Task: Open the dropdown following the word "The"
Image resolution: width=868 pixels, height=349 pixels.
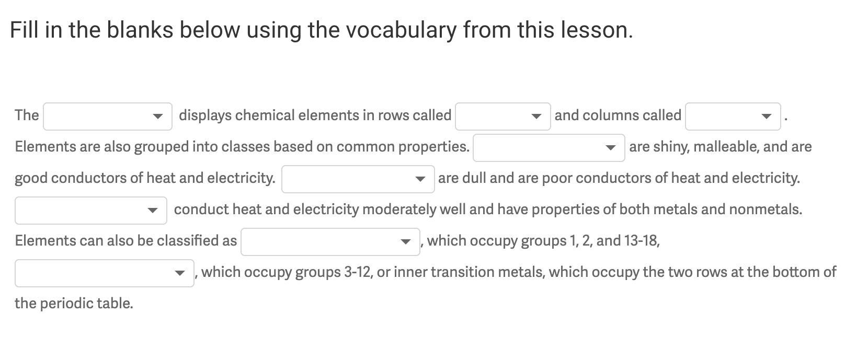Action: 108,117
